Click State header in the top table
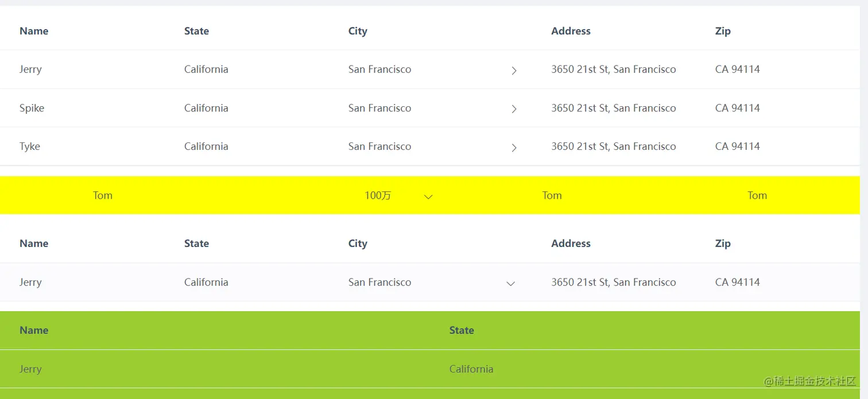The image size is (868, 399). 196,31
